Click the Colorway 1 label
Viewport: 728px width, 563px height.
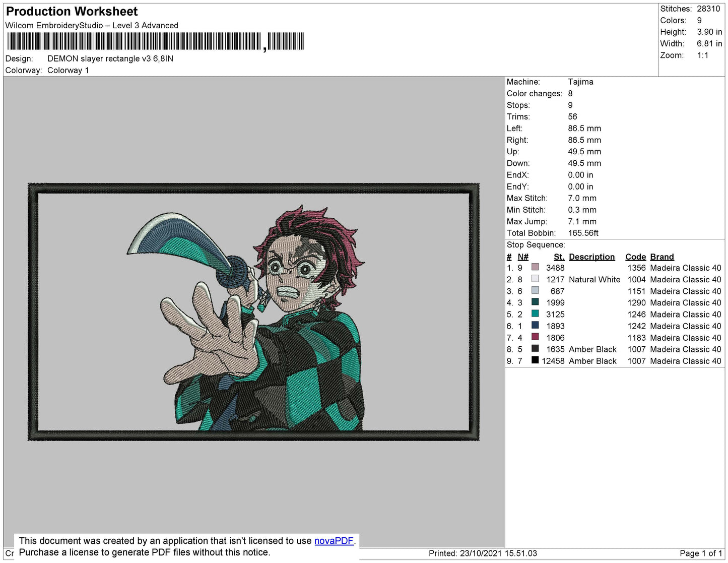(x=68, y=70)
